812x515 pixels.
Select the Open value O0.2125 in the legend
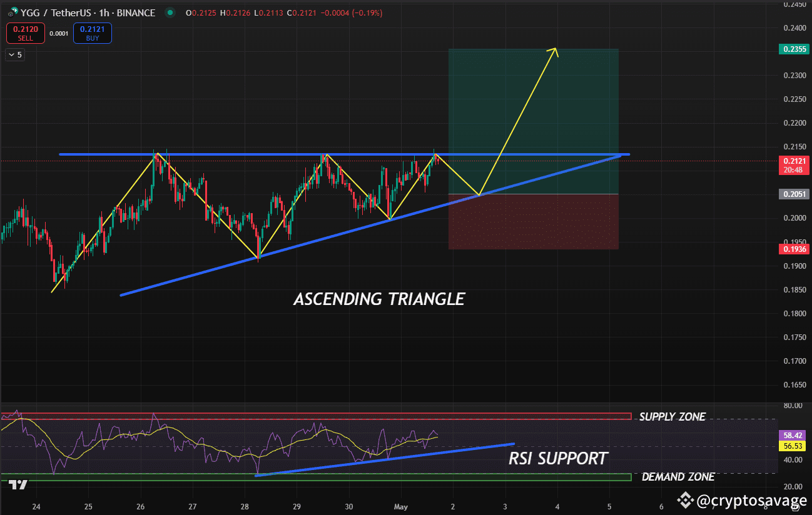tap(202, 13)
